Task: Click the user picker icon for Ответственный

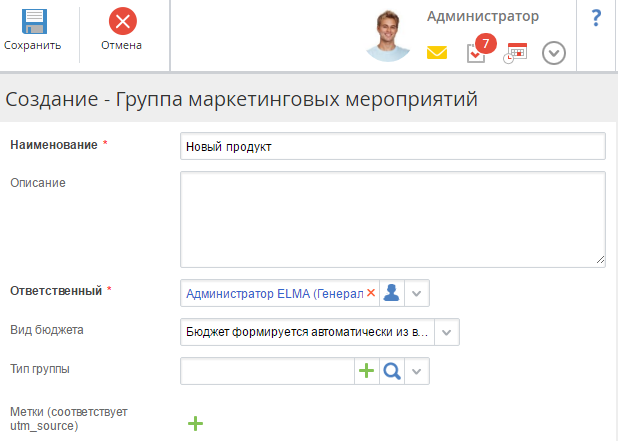Action: coord(393,292)
